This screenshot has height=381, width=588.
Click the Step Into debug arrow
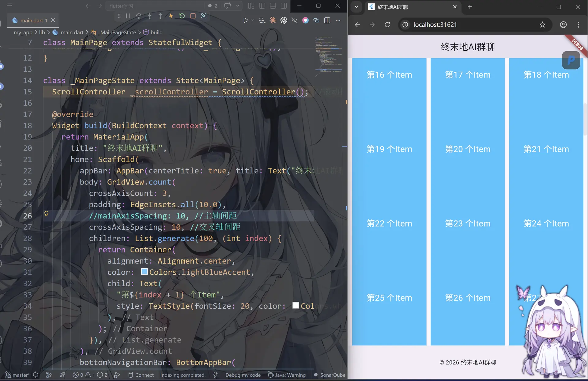tap(149, 16)
